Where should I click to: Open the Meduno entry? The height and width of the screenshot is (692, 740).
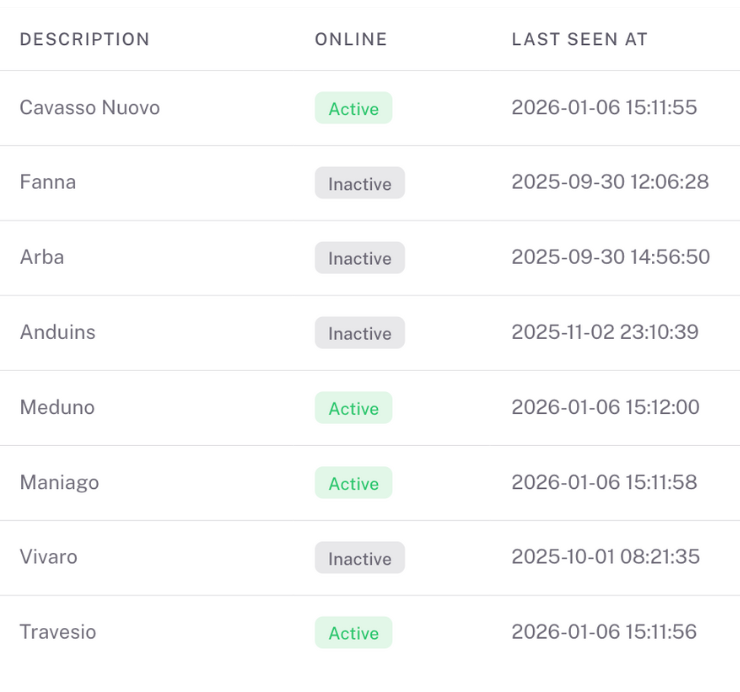[57, 407]
